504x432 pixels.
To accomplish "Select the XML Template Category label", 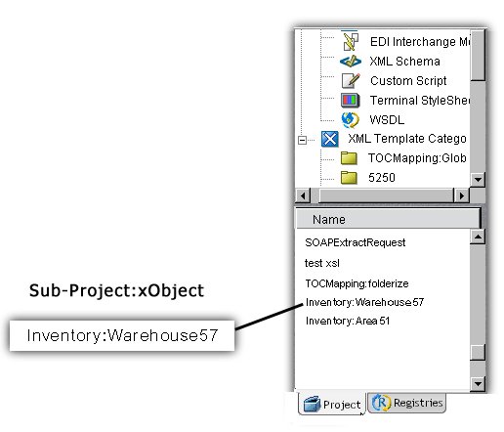I will 407,139.
